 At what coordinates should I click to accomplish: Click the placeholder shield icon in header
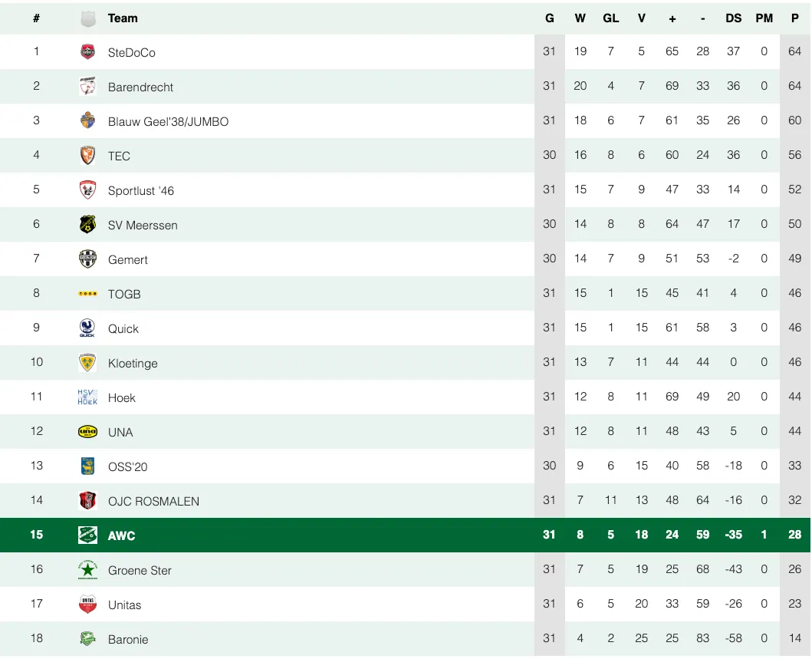click(88, 19)
